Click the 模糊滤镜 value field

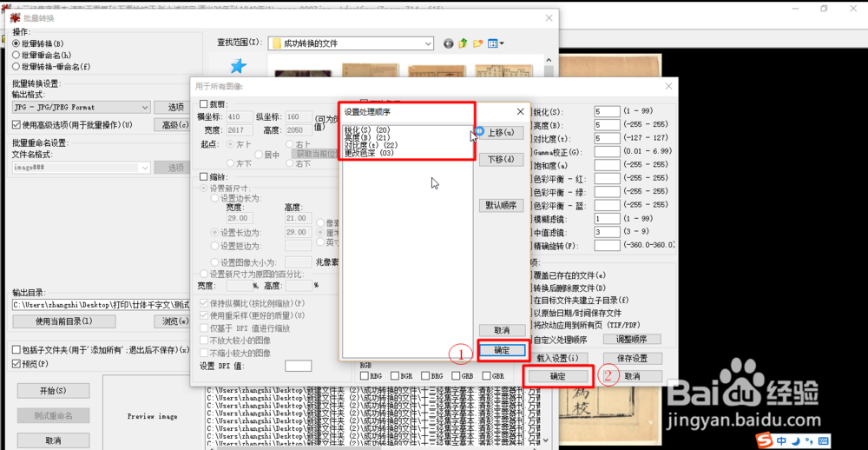(x=607, y=218)
